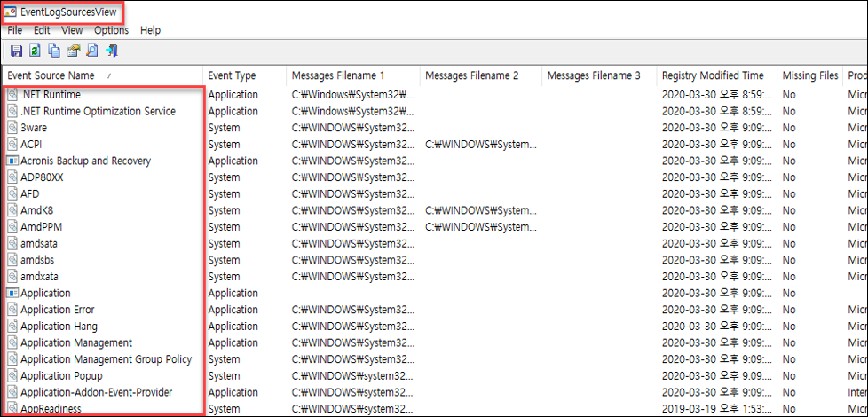Viewport: 868px width, 417px height.
Task: Click the Save selected items toolbar icon
Action: (17, 51)
